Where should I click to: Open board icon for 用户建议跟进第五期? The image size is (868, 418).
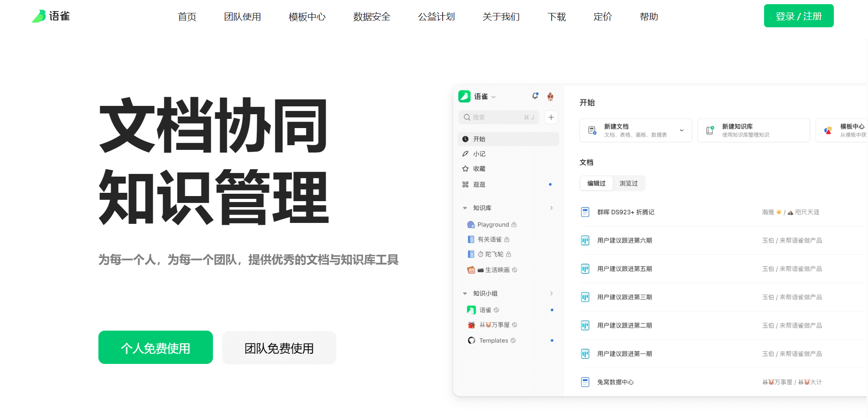585,269
